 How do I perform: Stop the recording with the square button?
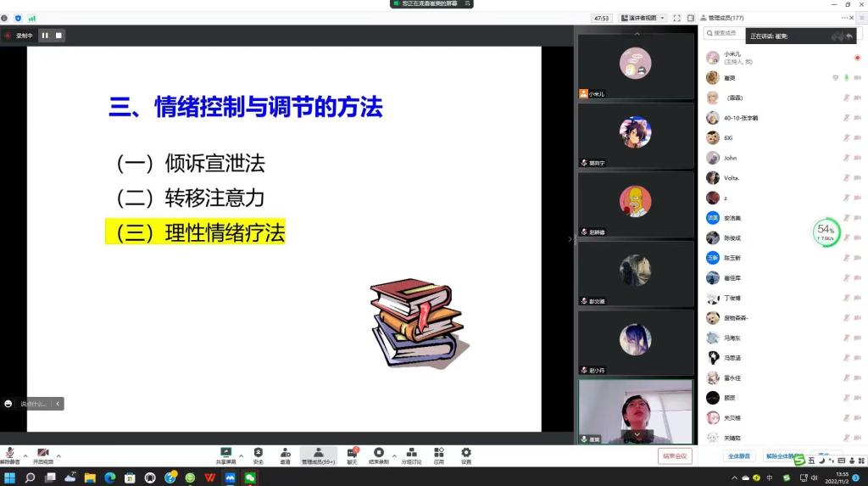58,36
